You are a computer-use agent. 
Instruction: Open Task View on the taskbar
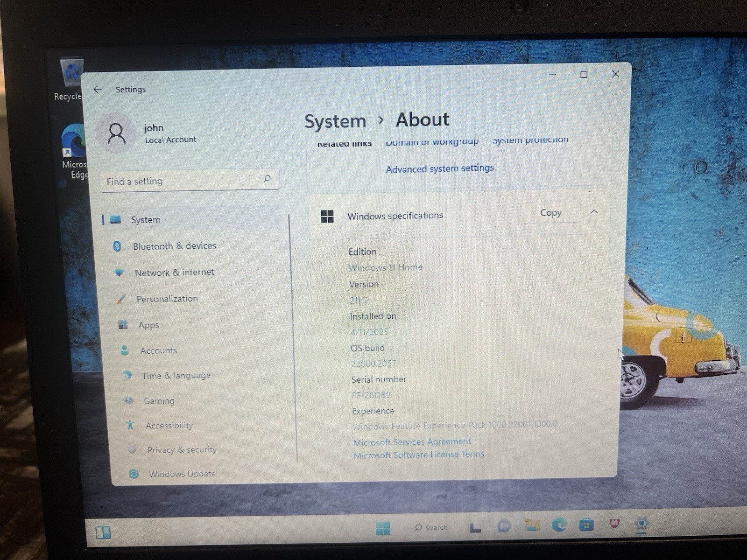475,527
